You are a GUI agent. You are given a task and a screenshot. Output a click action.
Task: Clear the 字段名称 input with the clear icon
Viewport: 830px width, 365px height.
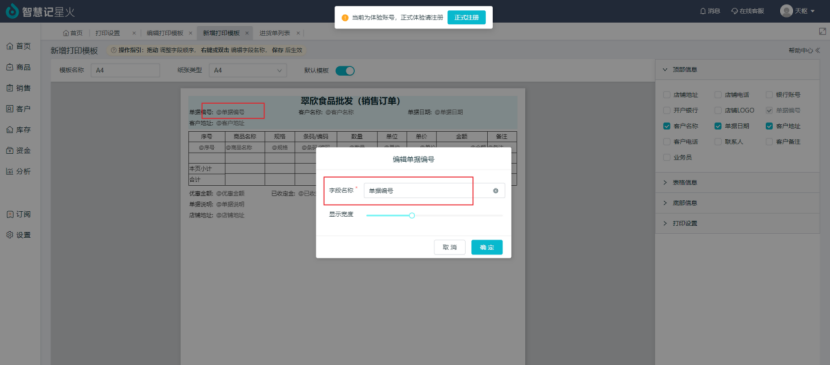click(x=496, y=190)
